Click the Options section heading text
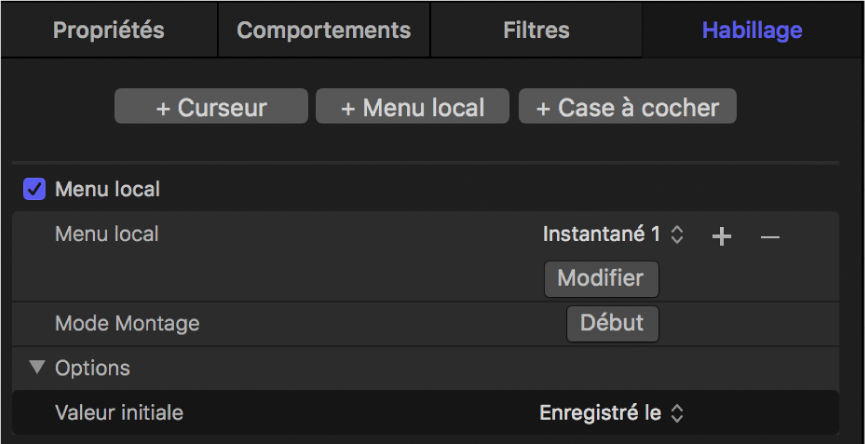865x444 pixels. tap(92, 368)
